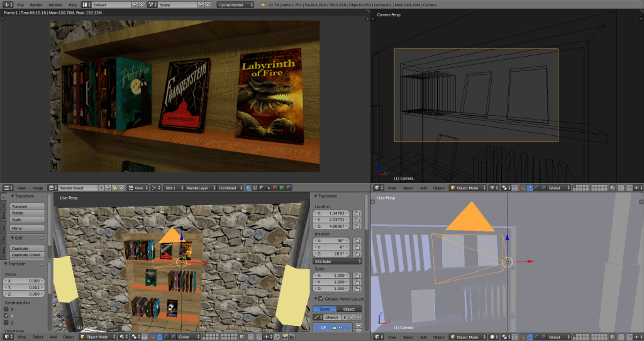Click the lock icon next to Location X
The height and width of the screenshot is (341, 644).
pyautogui.click(x=357, y=213)
